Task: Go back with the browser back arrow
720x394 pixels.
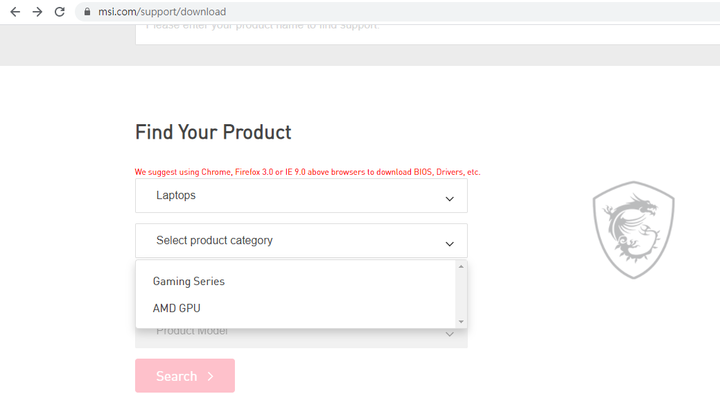Action: coord(15,12)
